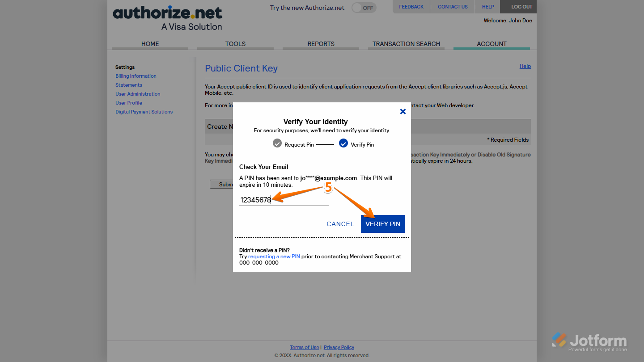The width and height of the screenshot is (644, 362).
Task: Open Terms of Use in the footer
Action: coord(305,347)
